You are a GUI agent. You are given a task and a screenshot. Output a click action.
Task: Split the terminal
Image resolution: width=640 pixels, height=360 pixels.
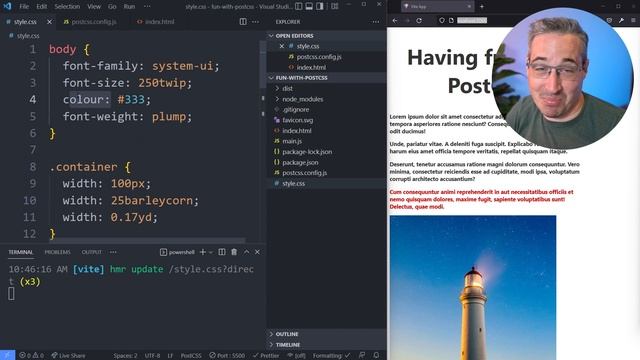pos(222,252)
